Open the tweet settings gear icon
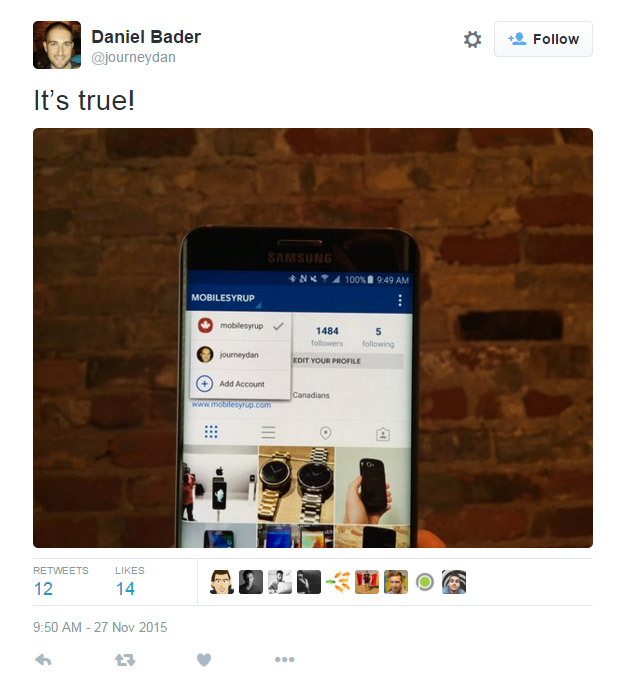 tap(472, 39)
